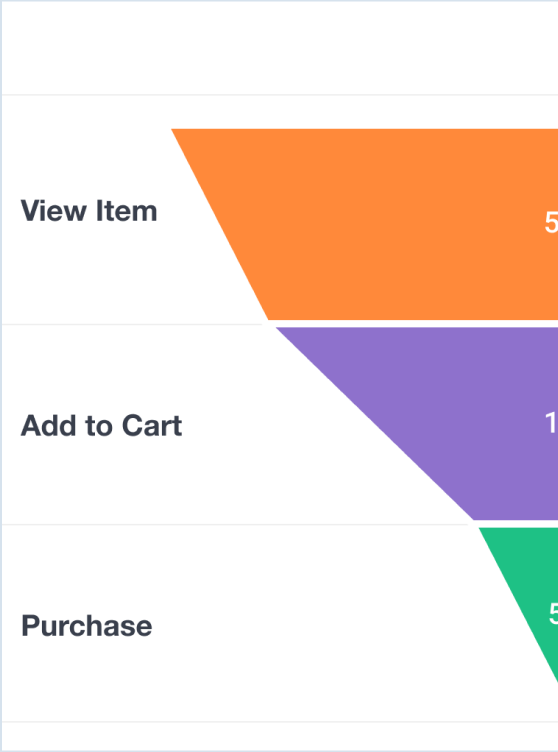Click blank space right of Purchase label

click(312, 626)
